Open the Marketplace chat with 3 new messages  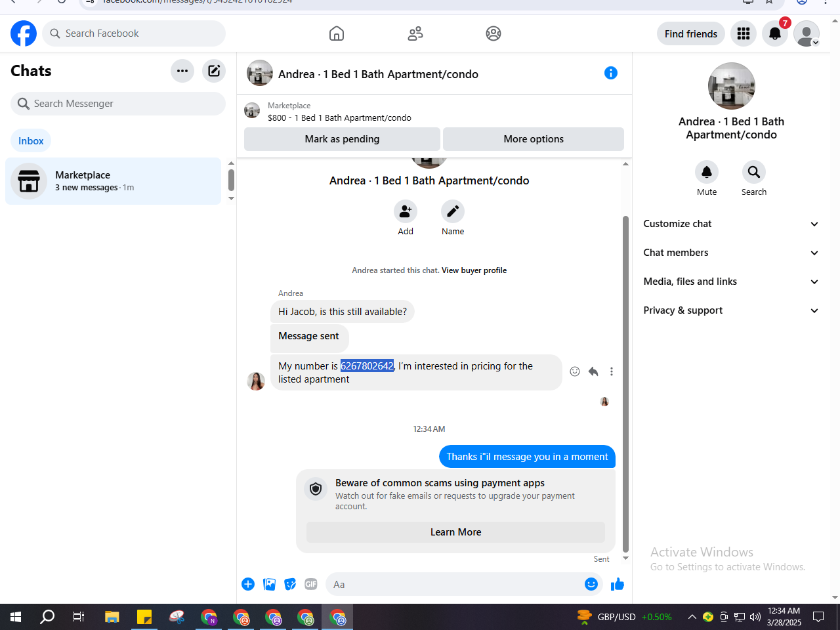point(114,181)
